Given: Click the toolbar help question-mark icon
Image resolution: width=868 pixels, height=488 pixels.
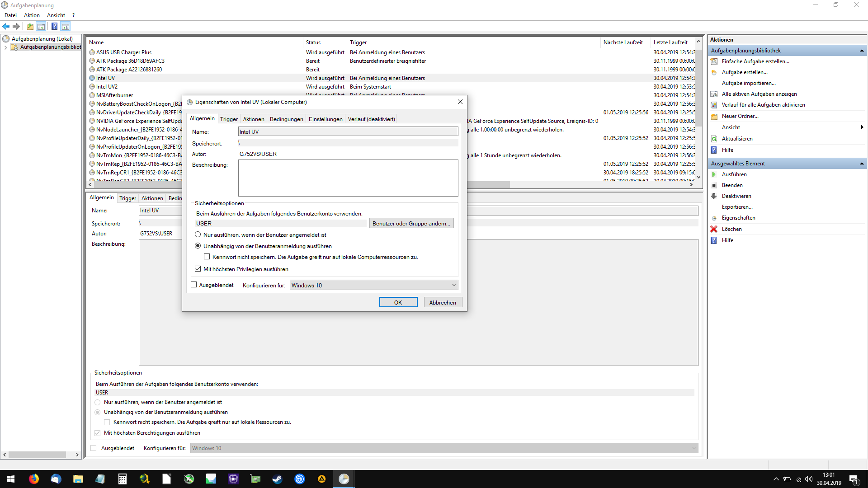Looking at the screenshot, I should (x=54, y=26).
